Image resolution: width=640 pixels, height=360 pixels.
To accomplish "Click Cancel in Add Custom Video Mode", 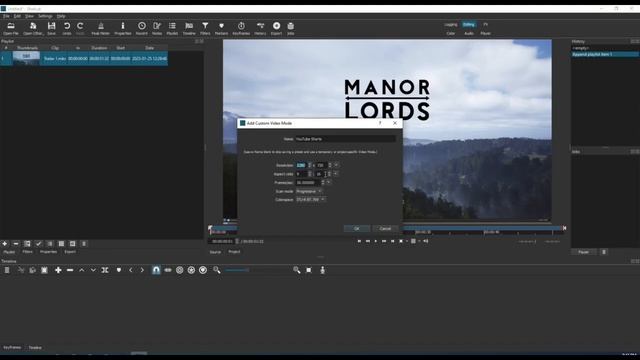I will [x=385, y=229].
